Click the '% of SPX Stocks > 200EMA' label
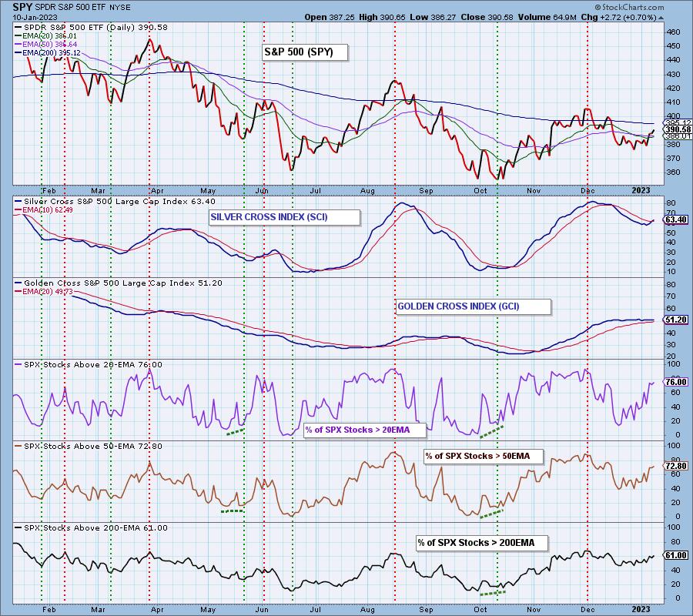Viewport: 693px width, 616px height. click(x=482, y=543)
